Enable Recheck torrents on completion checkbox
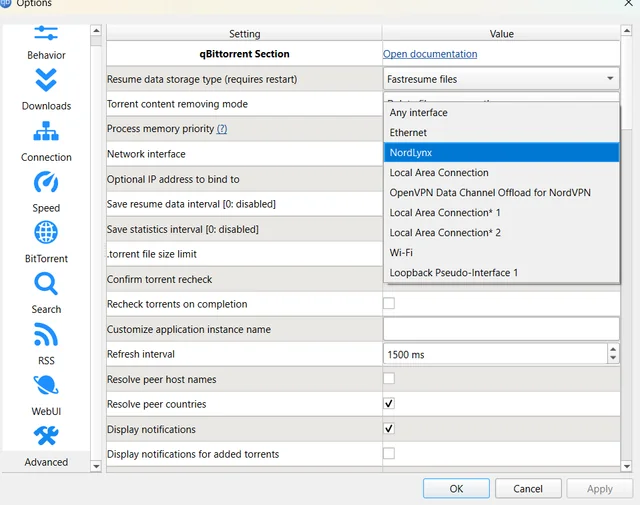The width and height of the screenshot is (640, 505). pyautogui.click(x=389, y=304)
